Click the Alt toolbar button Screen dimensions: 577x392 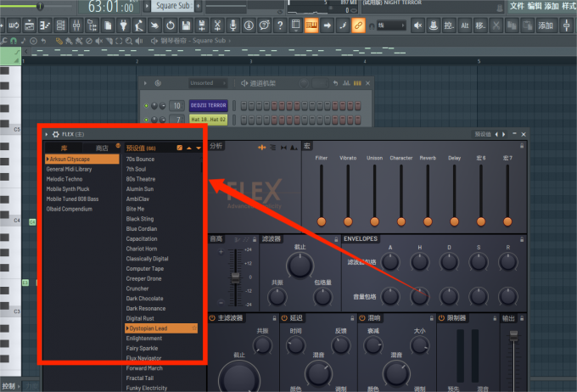(x=465, y=25)
